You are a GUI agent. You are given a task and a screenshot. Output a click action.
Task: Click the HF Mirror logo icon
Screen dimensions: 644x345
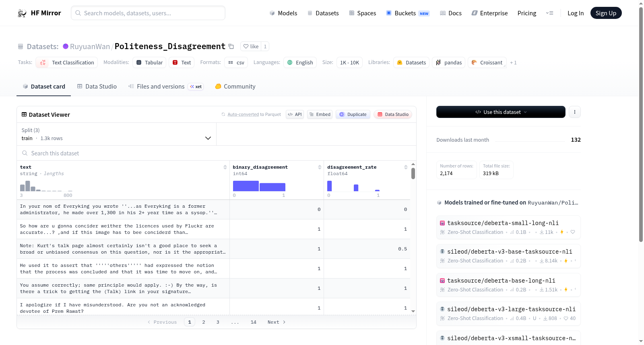click(x=22, y=13)
